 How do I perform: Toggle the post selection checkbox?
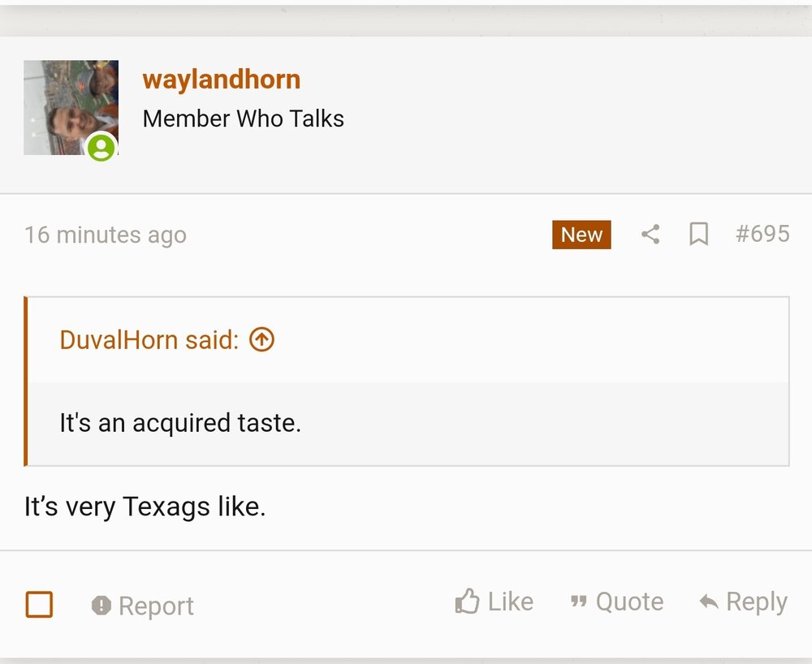39,605
